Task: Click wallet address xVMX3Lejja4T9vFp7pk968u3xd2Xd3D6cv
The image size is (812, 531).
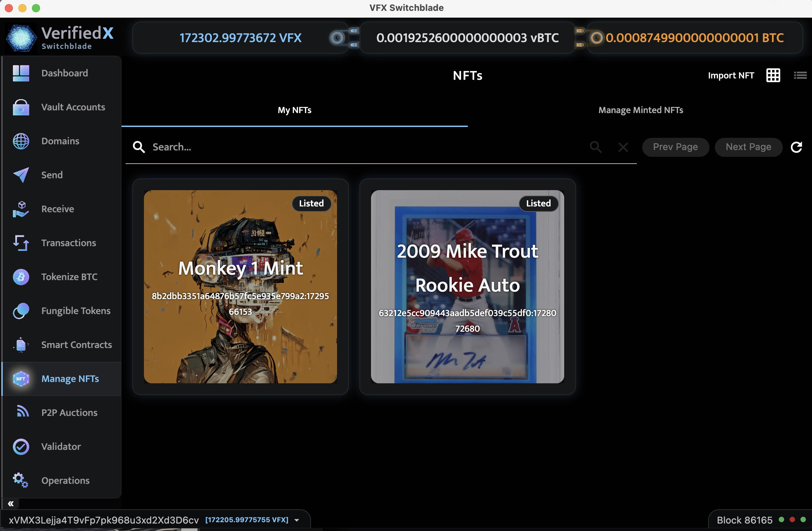Action: (104, 520)
